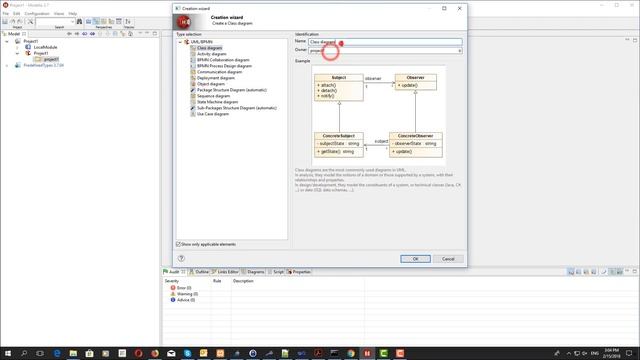Select Advice (0) audit row

pos(182,300)
